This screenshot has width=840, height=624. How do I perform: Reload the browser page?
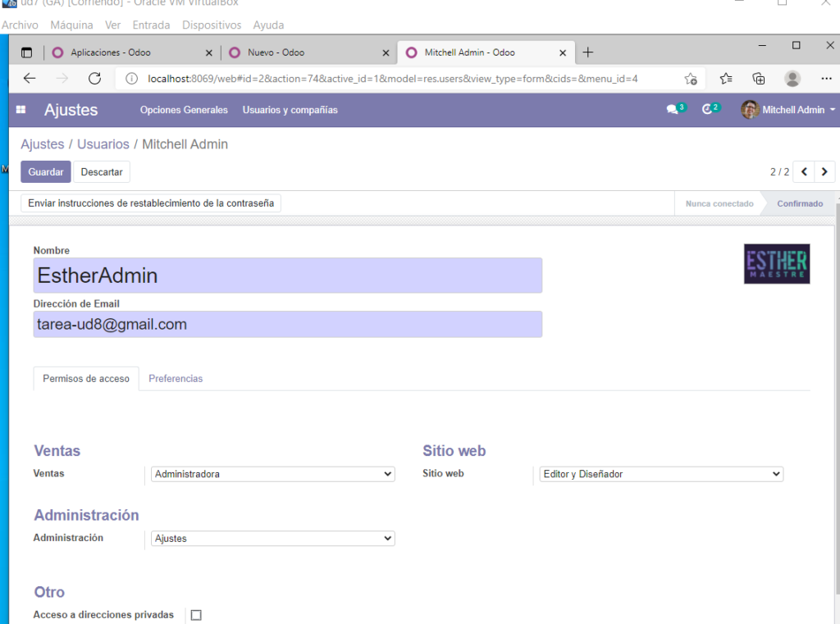[x=94, y=79]
